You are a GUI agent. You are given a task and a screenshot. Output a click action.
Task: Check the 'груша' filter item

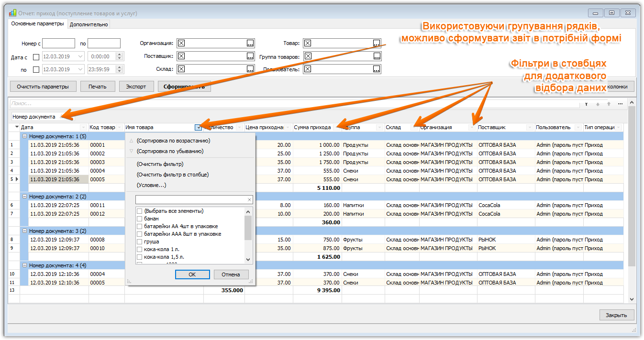(x=139, y=241)
